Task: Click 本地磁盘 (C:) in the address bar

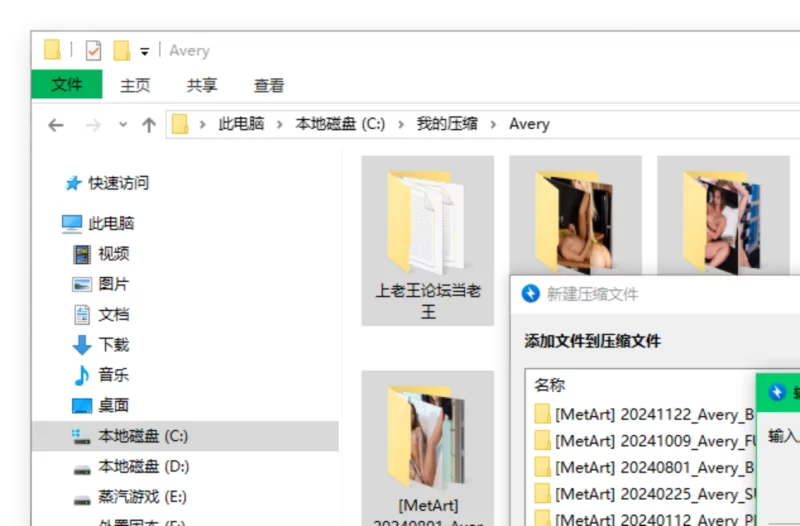Action: pyautogui.click(x=340, y=124)
